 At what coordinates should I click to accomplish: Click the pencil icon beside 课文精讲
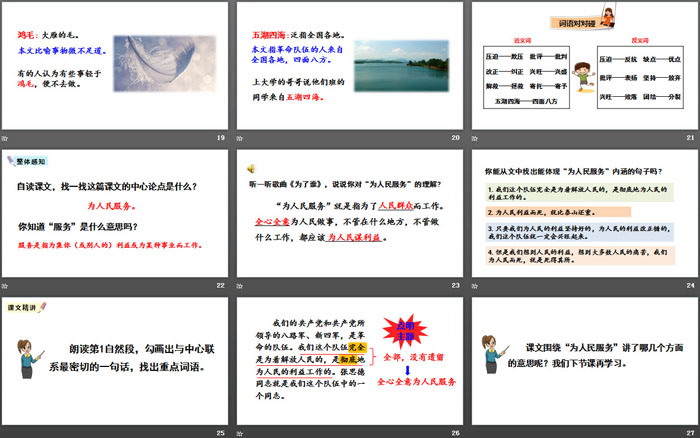pyautogui.click(x=10, y=308)
